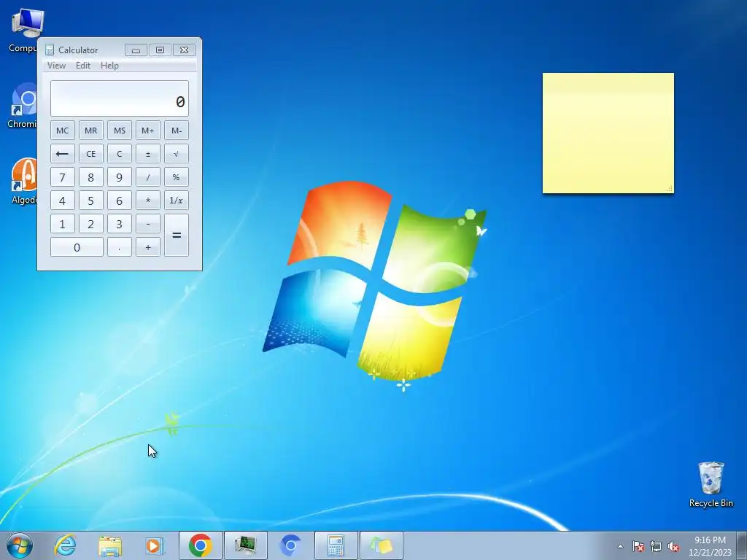Select the Algodoo desktop shortcut
Image resolution: width=747 pixels, height=560 pixels.
23,182
